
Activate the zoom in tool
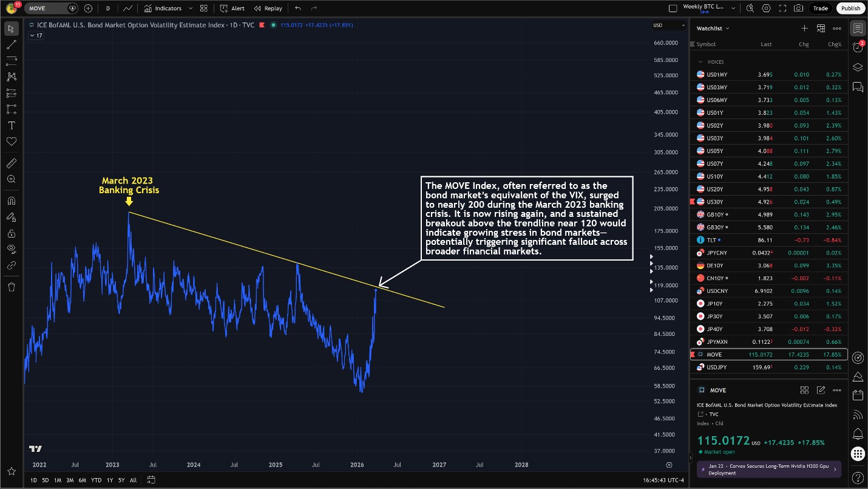coord(11,179)
